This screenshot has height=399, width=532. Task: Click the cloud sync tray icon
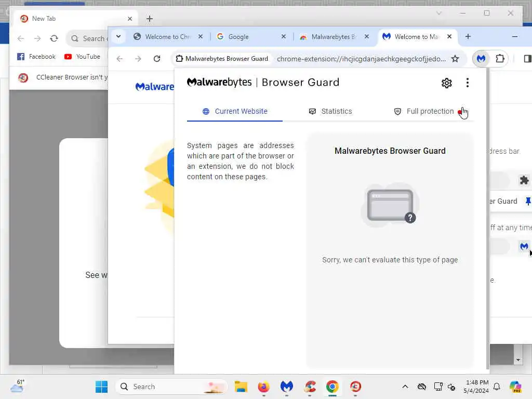point(422,387)
